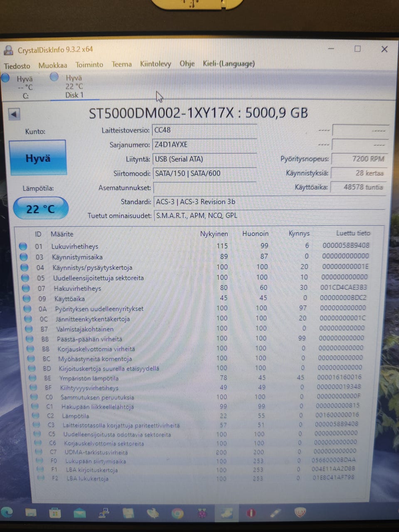Click the Pyöritysnopeus 7200 RPM field
Screen dimensions: 399x532
point(359,159)
